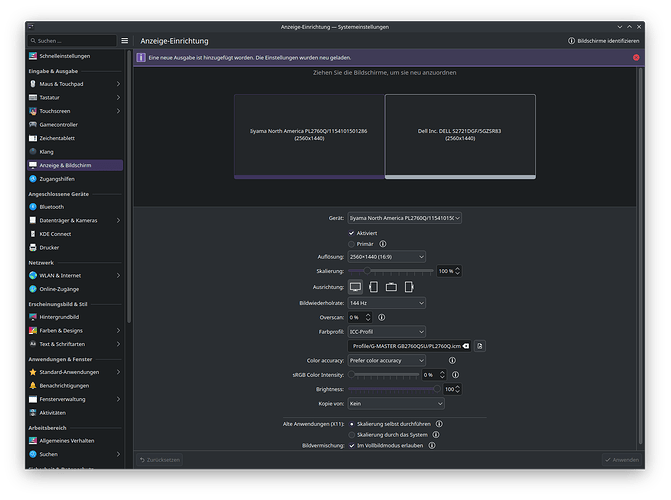Show info about the Primär option
The height and width of the screenshot is (500, 671).
[383, 244]
